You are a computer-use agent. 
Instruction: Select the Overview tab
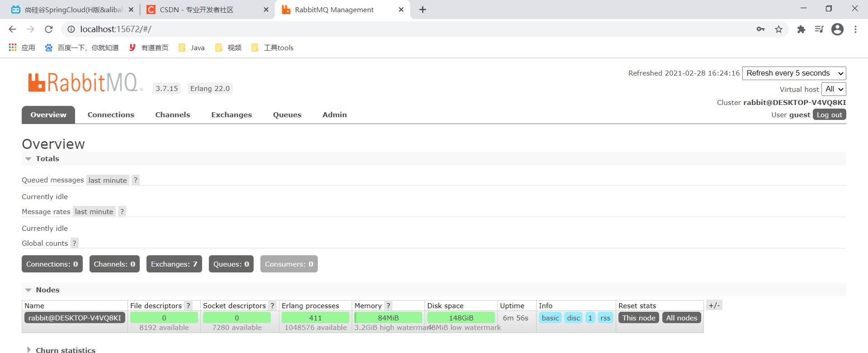[x=48, y=115]
